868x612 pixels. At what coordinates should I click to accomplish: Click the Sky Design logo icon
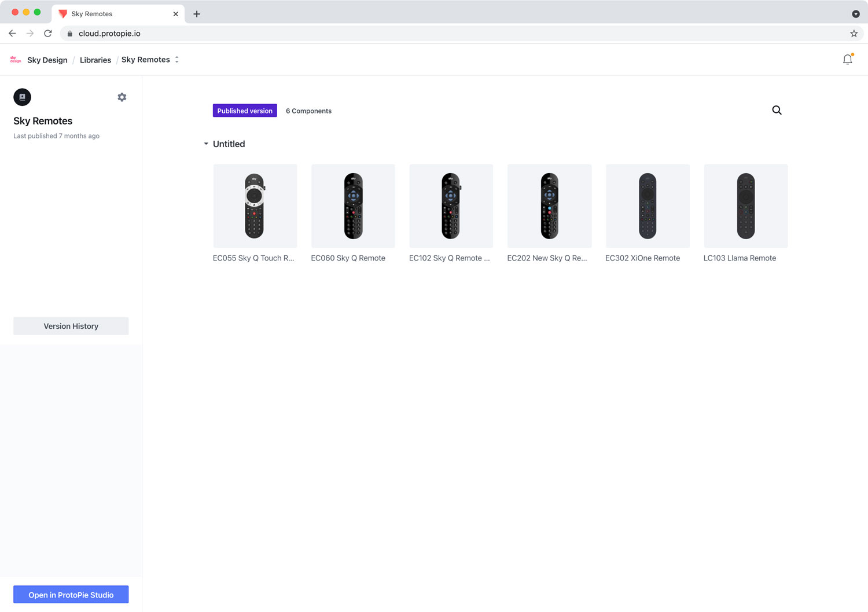pyautogui.click(x=16, y=60)
